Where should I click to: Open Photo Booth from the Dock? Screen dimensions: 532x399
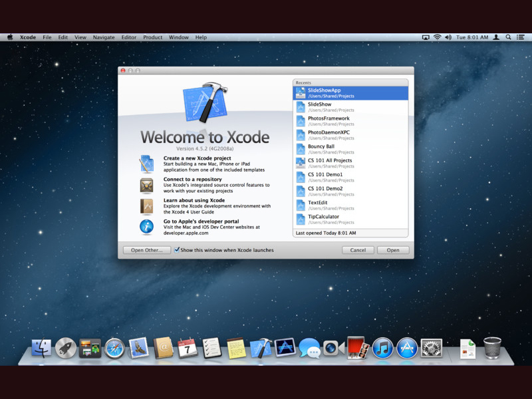coord(358,347)
